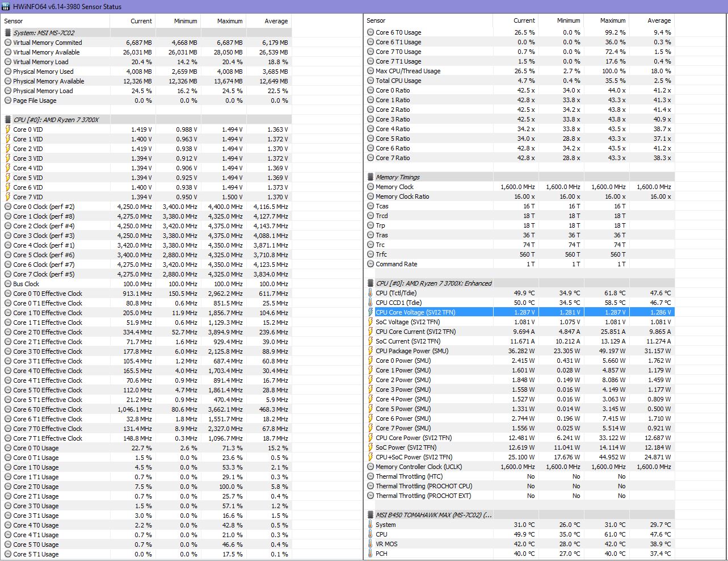728x561 pixels.
Task: Click the left panel Maximum column header
Action: [x=223, y=21]
